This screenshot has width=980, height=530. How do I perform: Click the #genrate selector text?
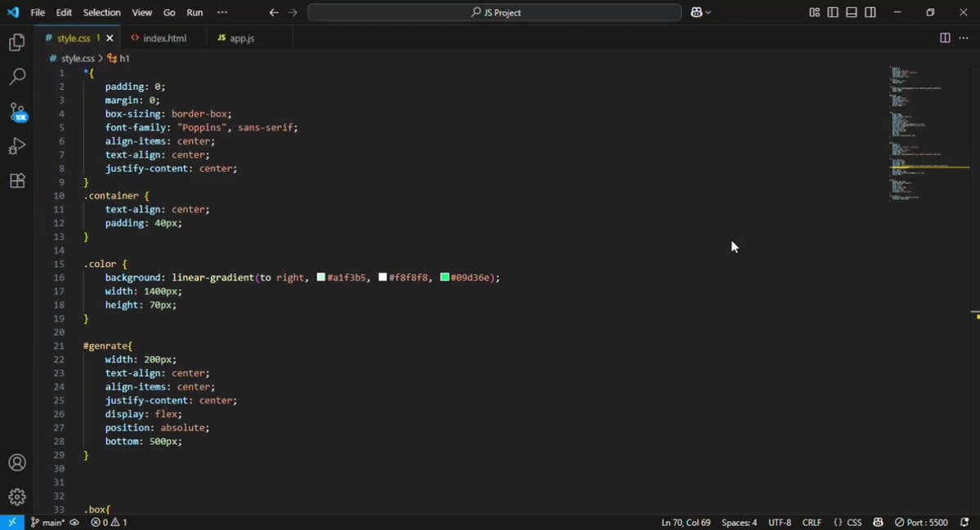(x=105, y=345)
